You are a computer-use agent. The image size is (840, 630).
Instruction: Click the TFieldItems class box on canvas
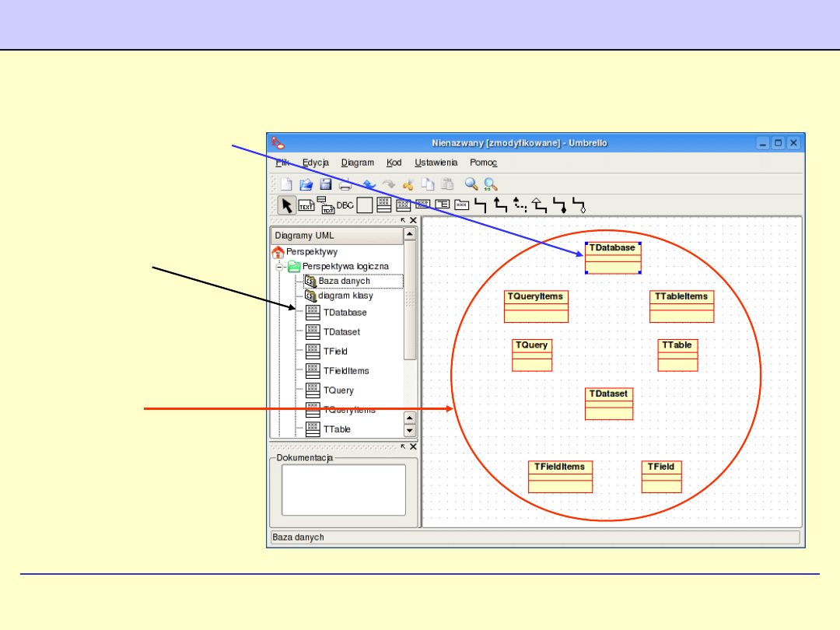[x=560, y=477]
